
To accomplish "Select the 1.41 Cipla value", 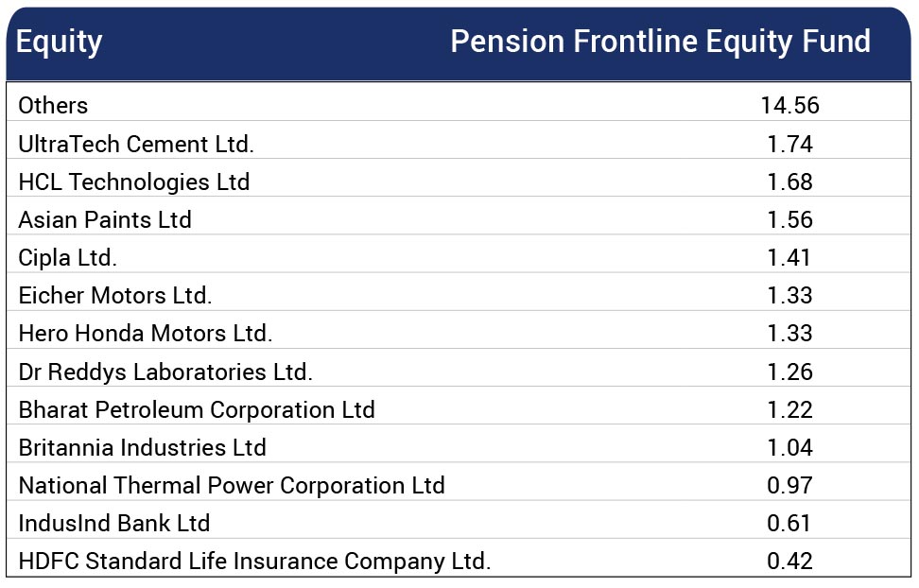I will pos(789,258).
